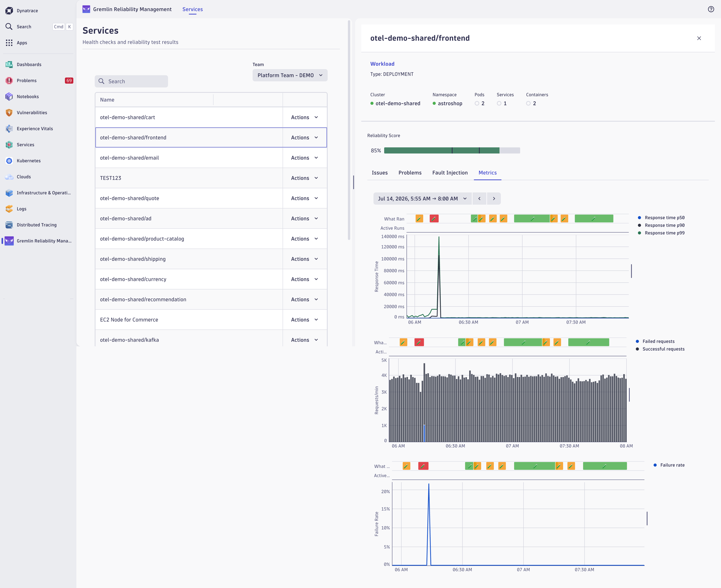
Task: Click the otel-demo-shared cluster value
Action: [x=398, y=103]
